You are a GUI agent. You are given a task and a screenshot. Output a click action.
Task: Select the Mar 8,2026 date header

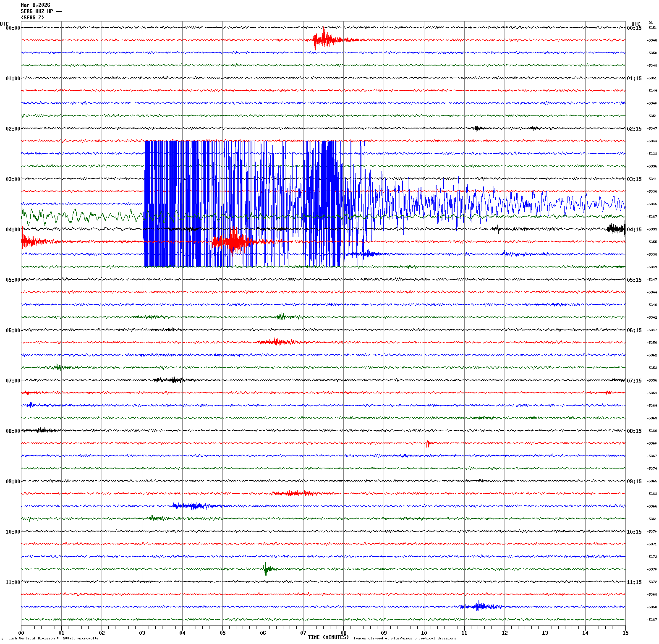click(35, 5)
